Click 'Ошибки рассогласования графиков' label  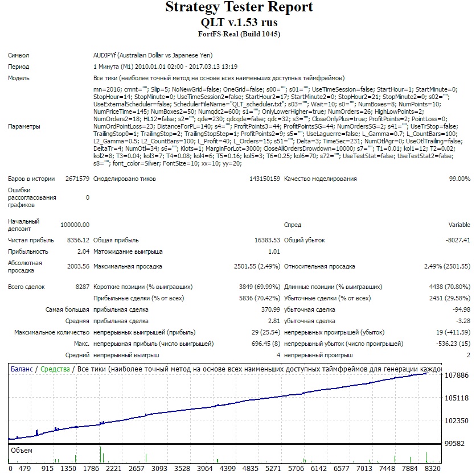point(32,197)
